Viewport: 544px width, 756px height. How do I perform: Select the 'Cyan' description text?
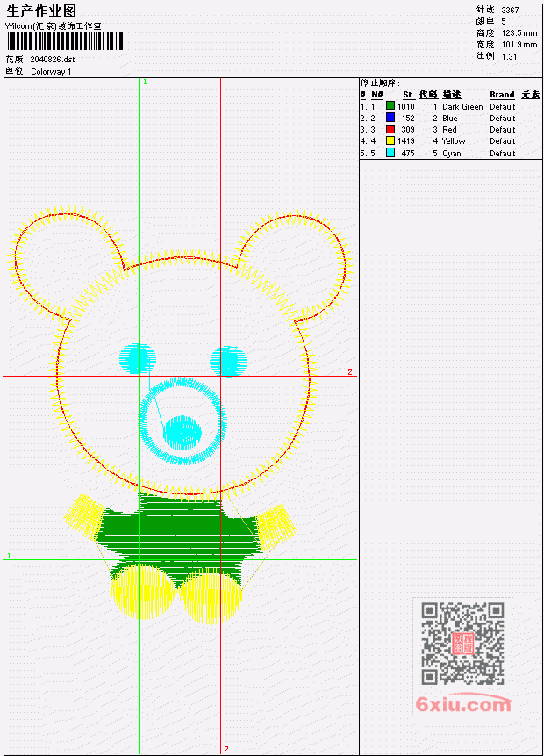click(452, 154)
